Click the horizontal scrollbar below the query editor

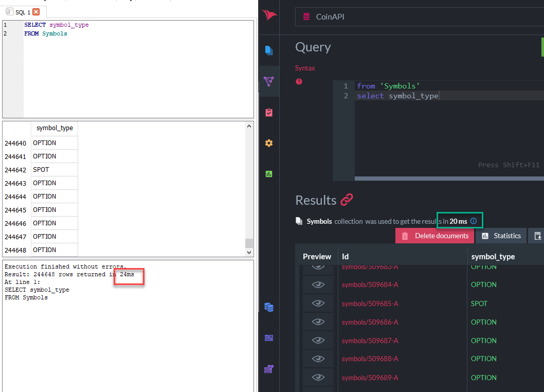[447, 179]
